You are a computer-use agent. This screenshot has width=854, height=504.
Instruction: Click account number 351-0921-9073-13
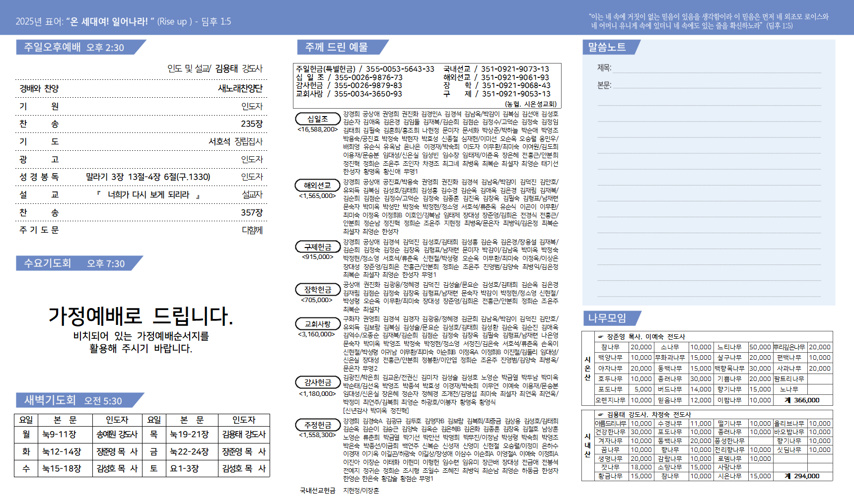(515, 69)
